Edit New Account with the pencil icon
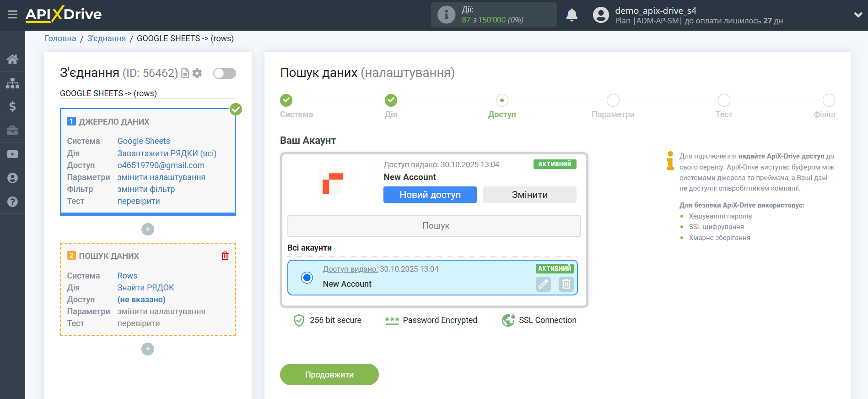The height and width of the screenshot is (399, 868). [x=543, y=284]
